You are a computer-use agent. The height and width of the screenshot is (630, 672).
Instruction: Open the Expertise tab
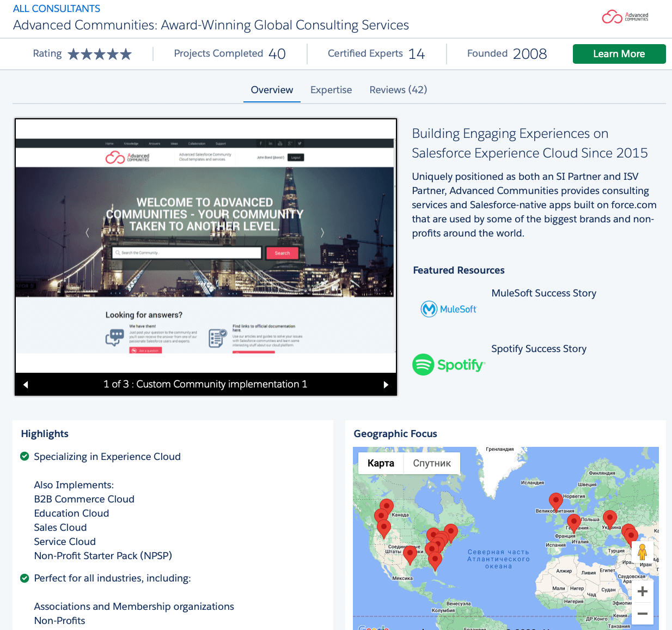[x=331, y=89]
